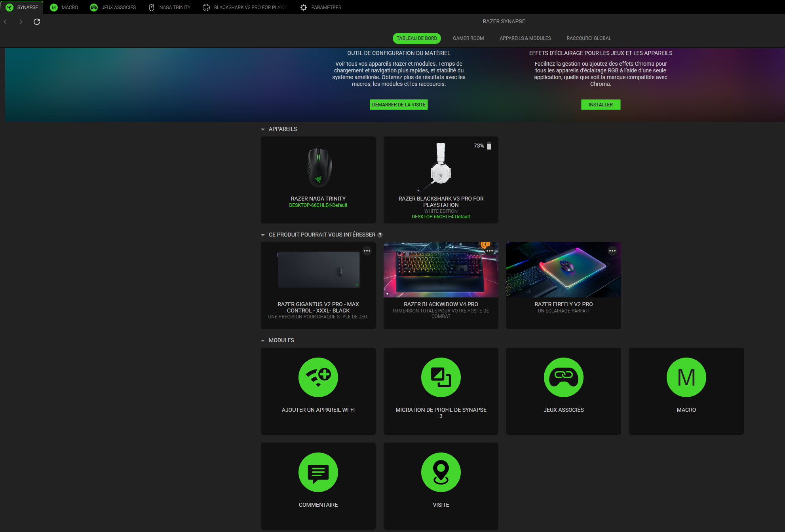Collapse the Appareils section
This screenshot has height=532, width=785.
tap(263, 129)
